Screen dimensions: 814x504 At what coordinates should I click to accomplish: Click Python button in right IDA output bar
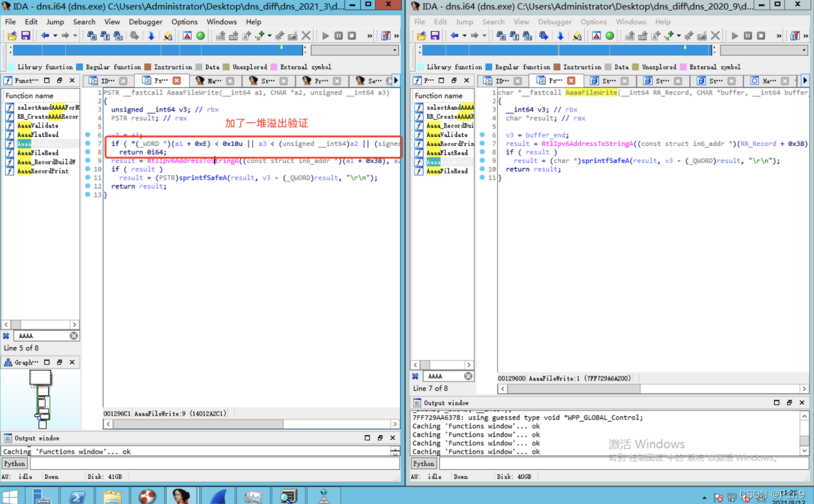(424, 463)
